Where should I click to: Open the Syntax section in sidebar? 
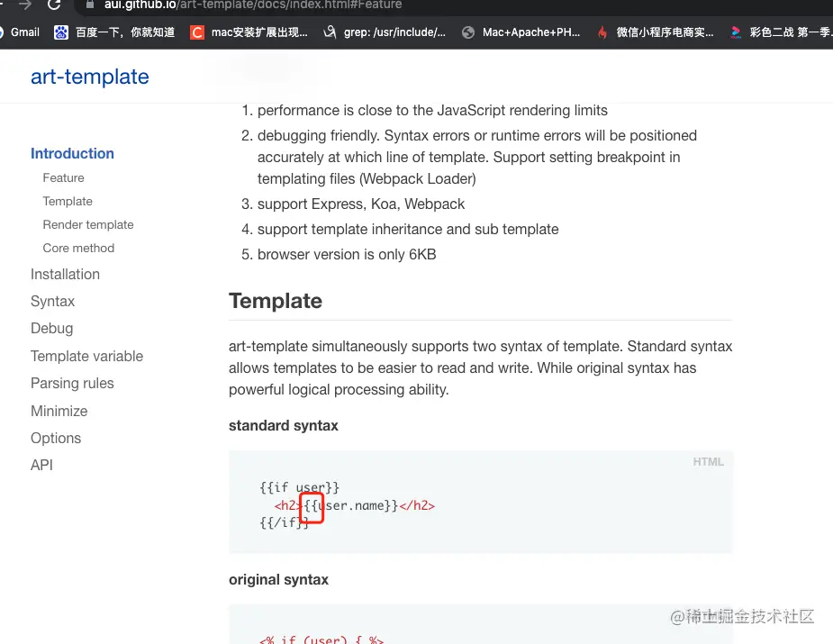[52, 301]
